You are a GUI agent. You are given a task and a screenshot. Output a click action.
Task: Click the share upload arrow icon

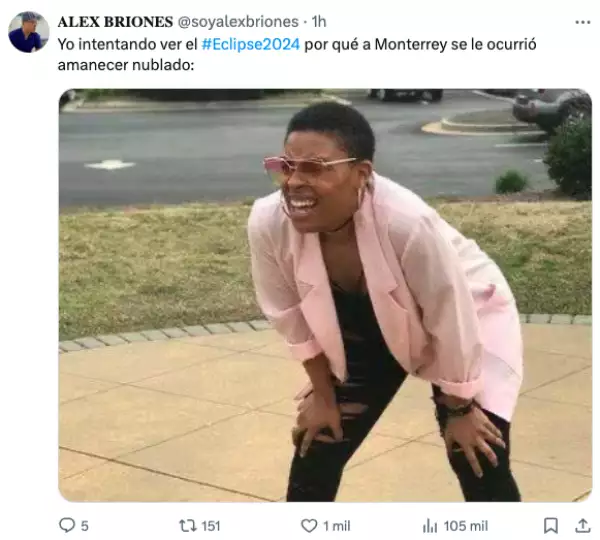tap(583, 525)
